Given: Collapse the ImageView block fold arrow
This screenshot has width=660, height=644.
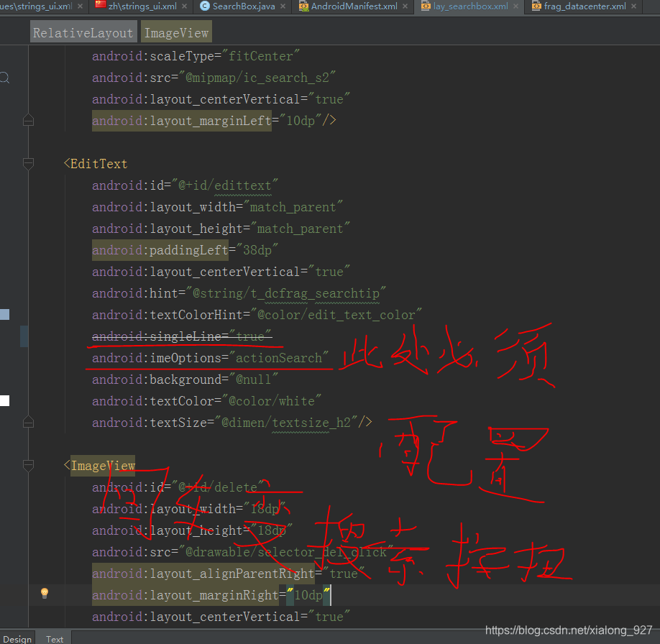Looking at the screenshot, I should pos(28,465).
